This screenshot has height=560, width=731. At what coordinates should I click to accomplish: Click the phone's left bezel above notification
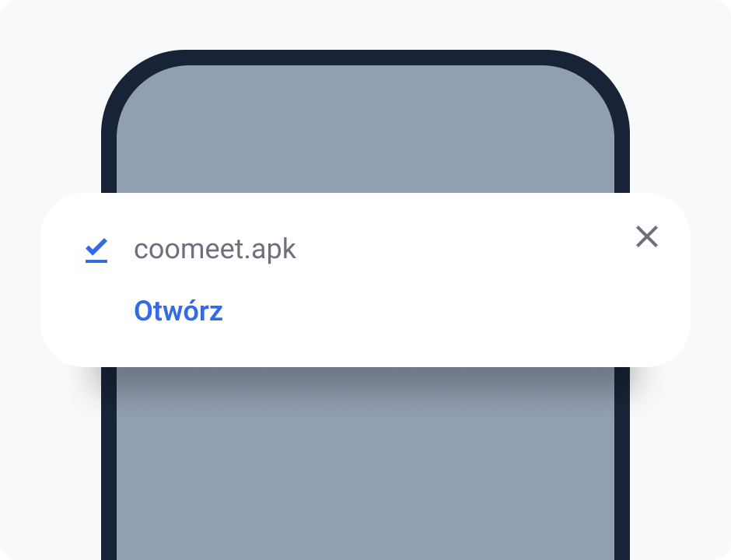pyautogui.click(x=109, y=168)
